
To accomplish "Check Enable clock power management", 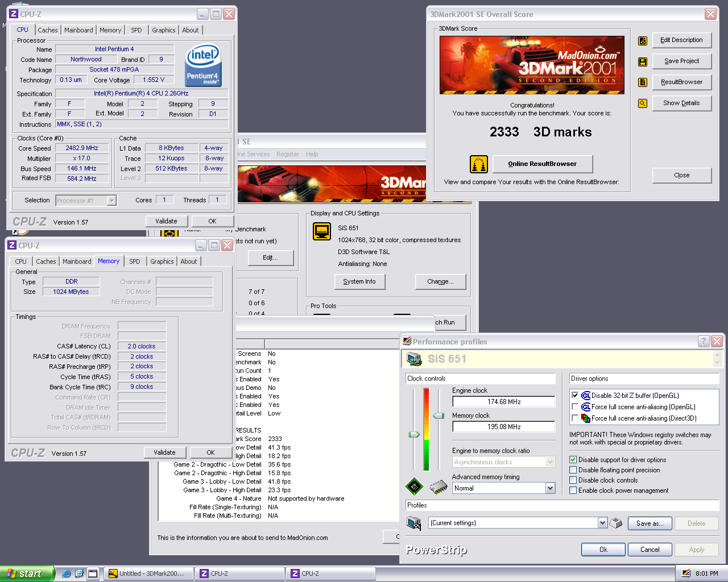I will 573,490.
